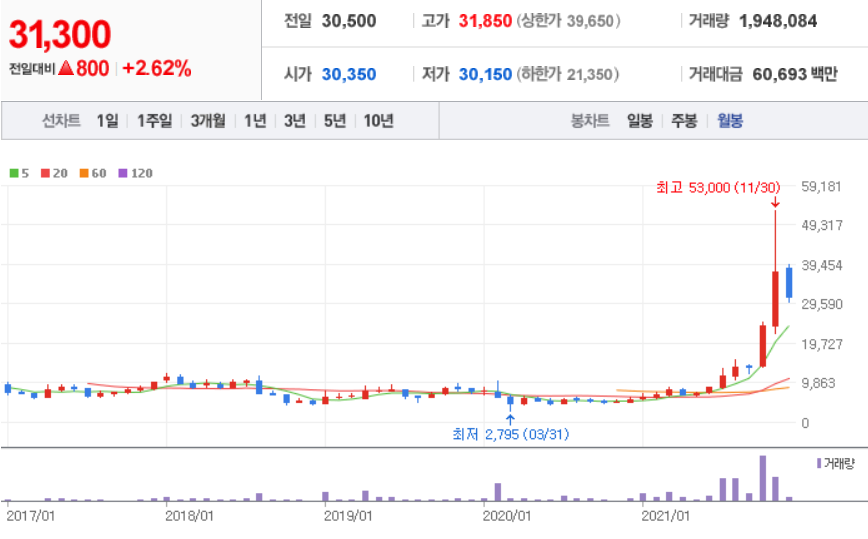Click the purple 120 moving-average legend swatch

pyautogui.click(x=123, y=173)
